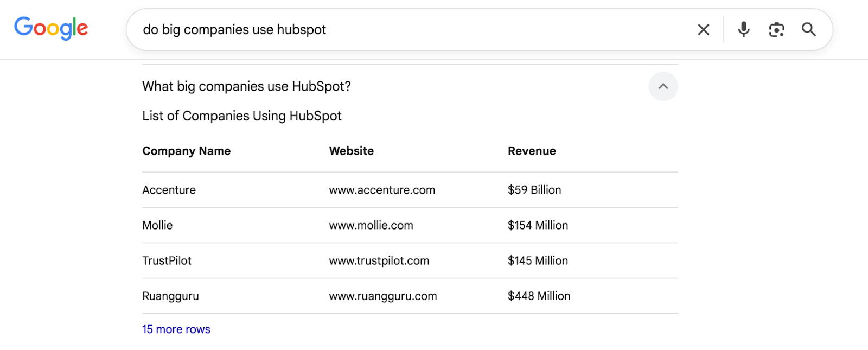This screenshot has width=868, height=350.
Task: Clear the search query with X icon
Action: coord(703,30)
